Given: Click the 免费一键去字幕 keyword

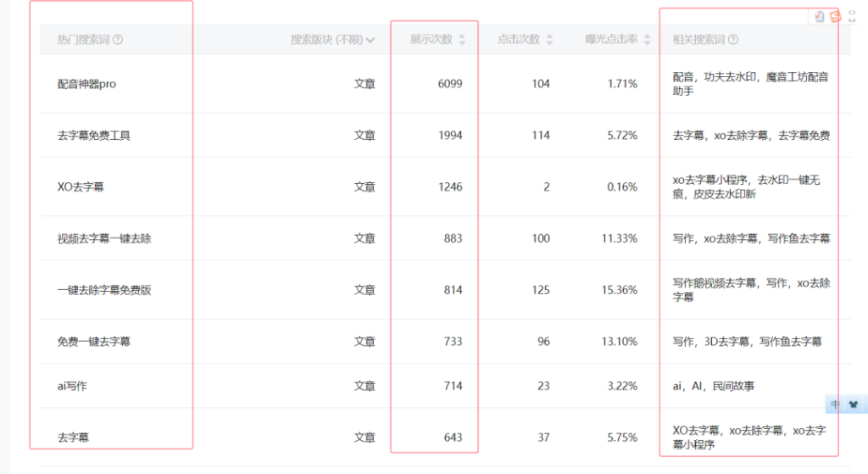Looking at the screenshot, I should coord(93,342).
